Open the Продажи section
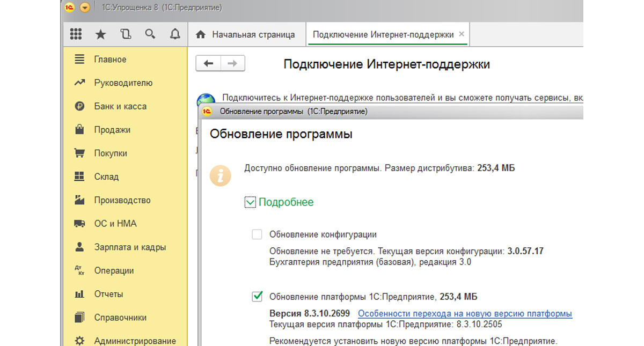 click(x=125, y=130)
